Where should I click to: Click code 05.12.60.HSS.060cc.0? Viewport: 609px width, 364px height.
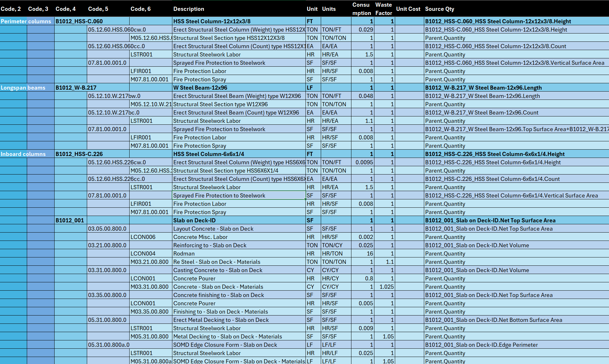point(117,46)
